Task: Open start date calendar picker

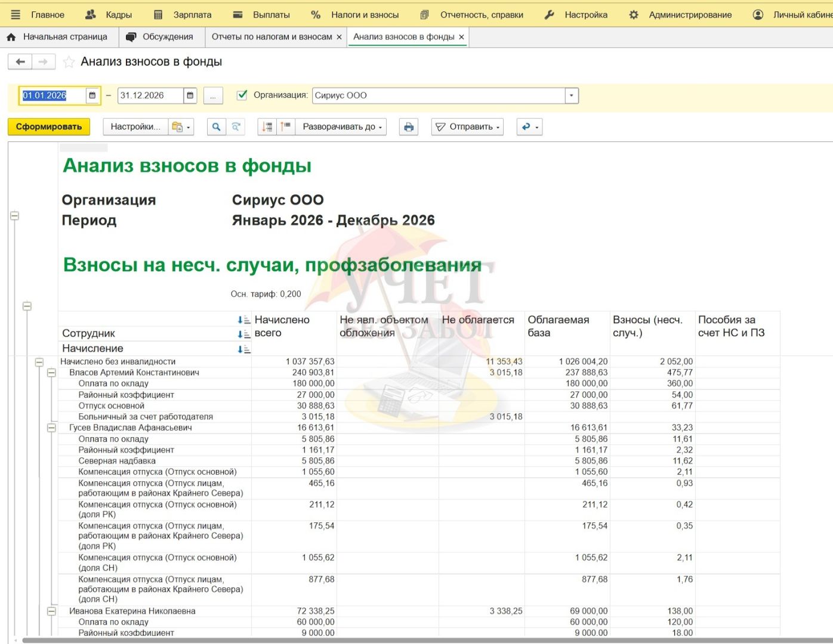Action: click(x=92, y=95)
